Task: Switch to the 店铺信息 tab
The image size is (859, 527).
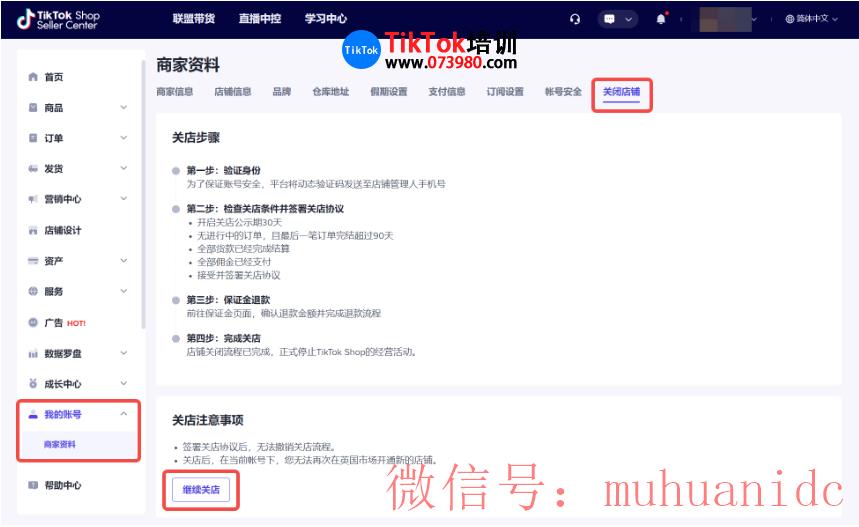Action: click(233, 91)
